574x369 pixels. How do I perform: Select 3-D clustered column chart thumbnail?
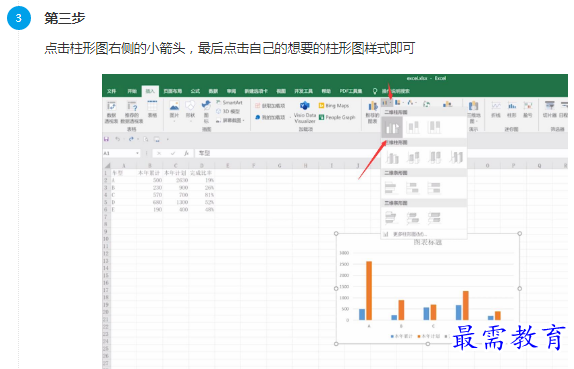392,158
